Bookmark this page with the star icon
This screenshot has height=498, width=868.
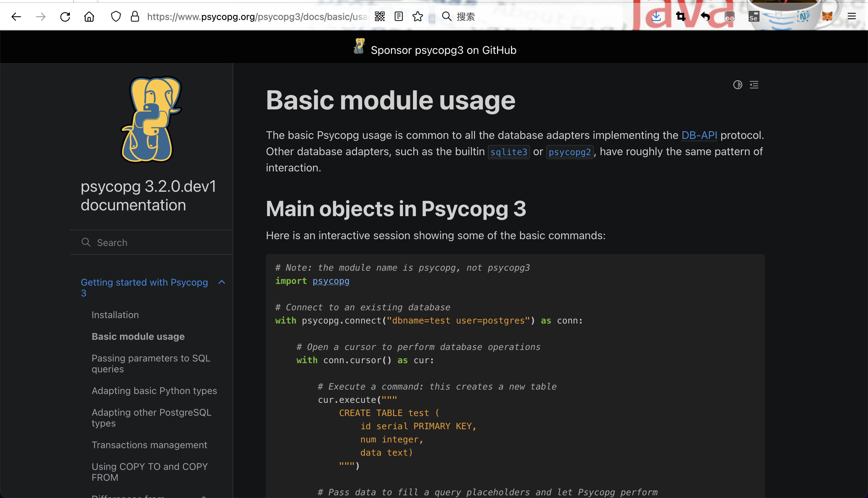[418, 16]
